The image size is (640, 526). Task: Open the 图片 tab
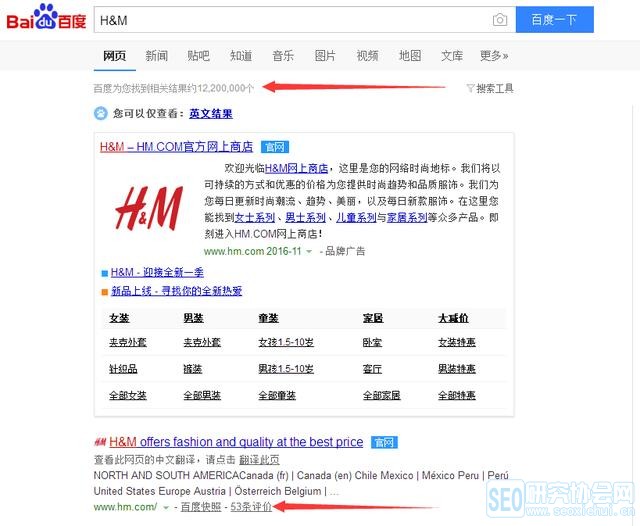(325, 56)
